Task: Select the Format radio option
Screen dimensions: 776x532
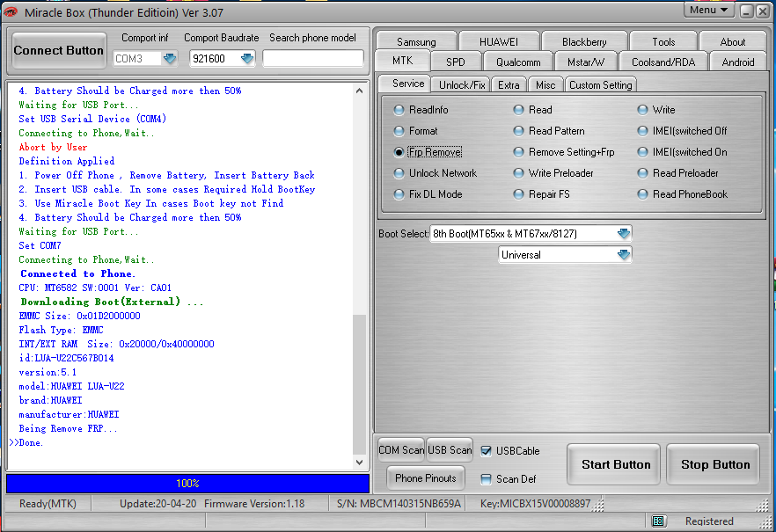Action: 399,131
